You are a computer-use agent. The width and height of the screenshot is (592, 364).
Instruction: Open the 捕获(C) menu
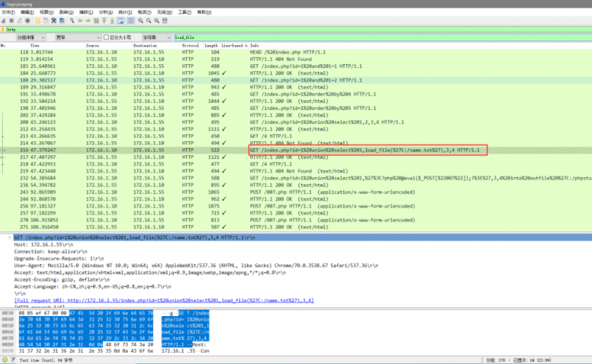86,12
